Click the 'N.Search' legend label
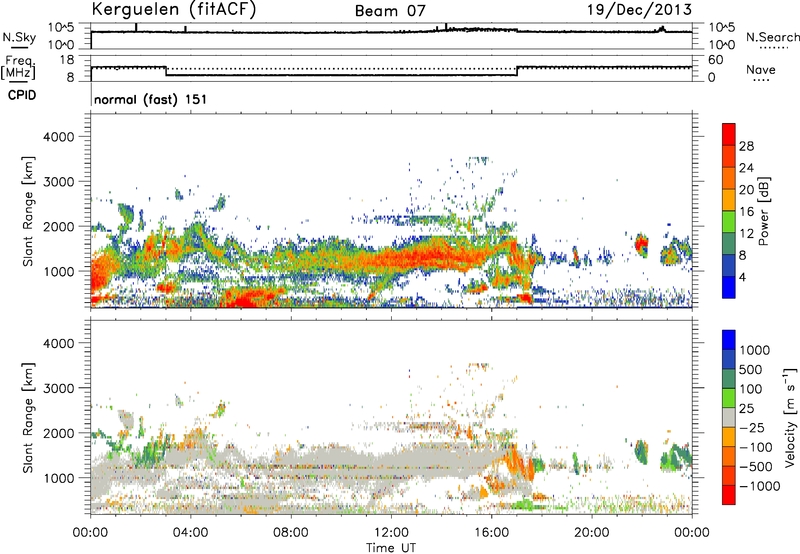This screenshot has width=800, height=554. (x=773, y=37)
